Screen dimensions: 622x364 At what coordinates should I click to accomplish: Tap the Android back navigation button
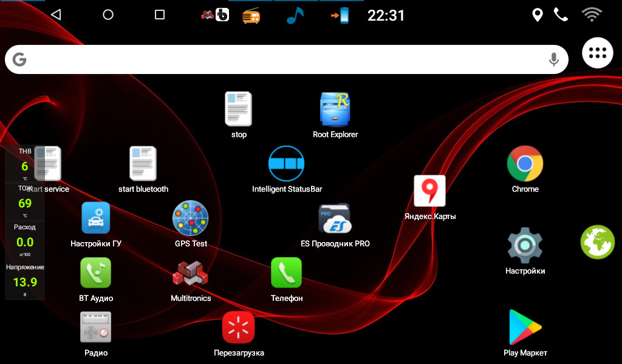(56, 15)
